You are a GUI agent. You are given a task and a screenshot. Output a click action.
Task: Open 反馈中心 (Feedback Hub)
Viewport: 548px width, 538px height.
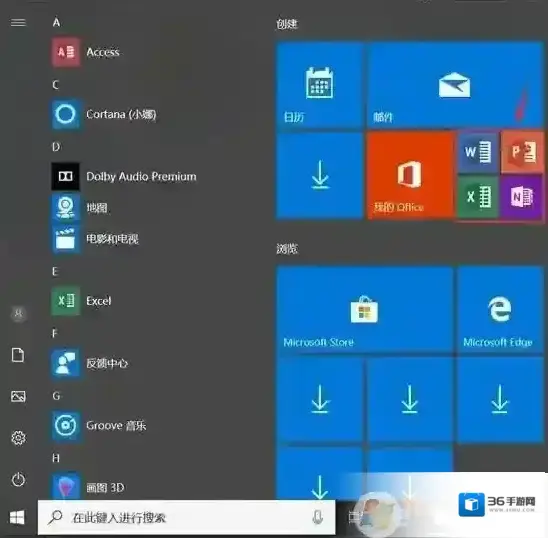tap(89, 363)
